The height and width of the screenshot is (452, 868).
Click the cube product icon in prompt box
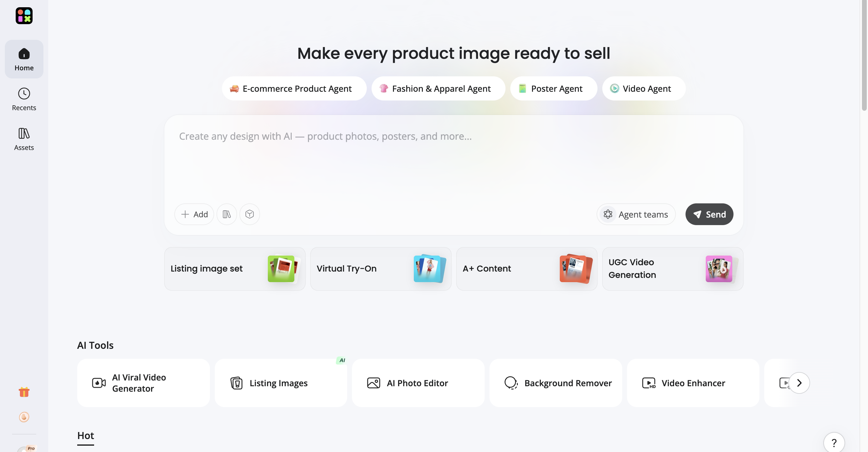[250, 214]
